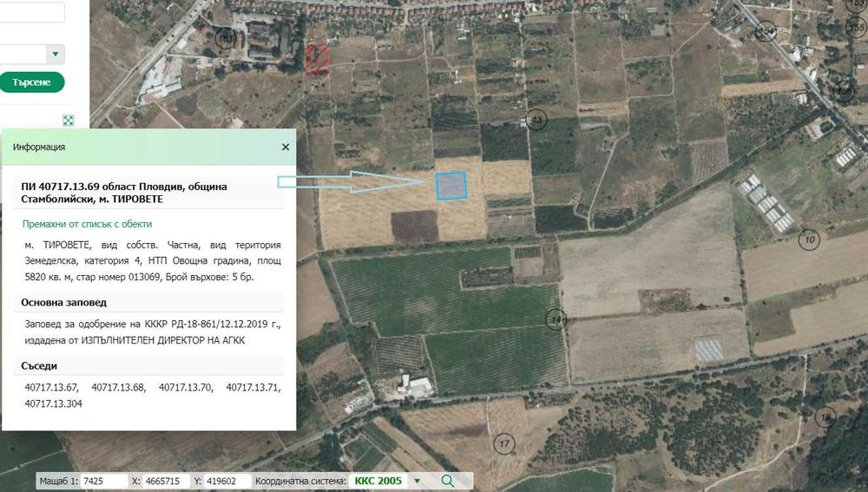The height and width of the screenshot is (492, 868).
Task: Click Премахни от списък с обекти link
Action: click(87, 224)
